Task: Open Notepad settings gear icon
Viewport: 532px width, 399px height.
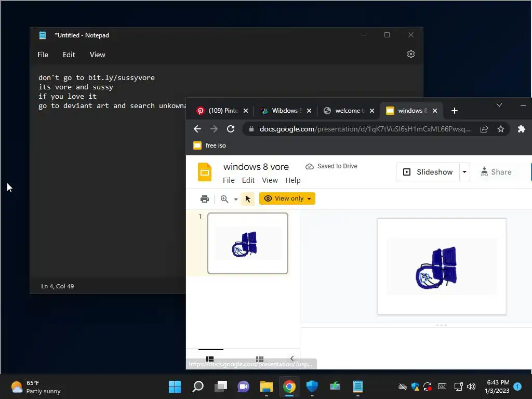Action: [410, 54]
